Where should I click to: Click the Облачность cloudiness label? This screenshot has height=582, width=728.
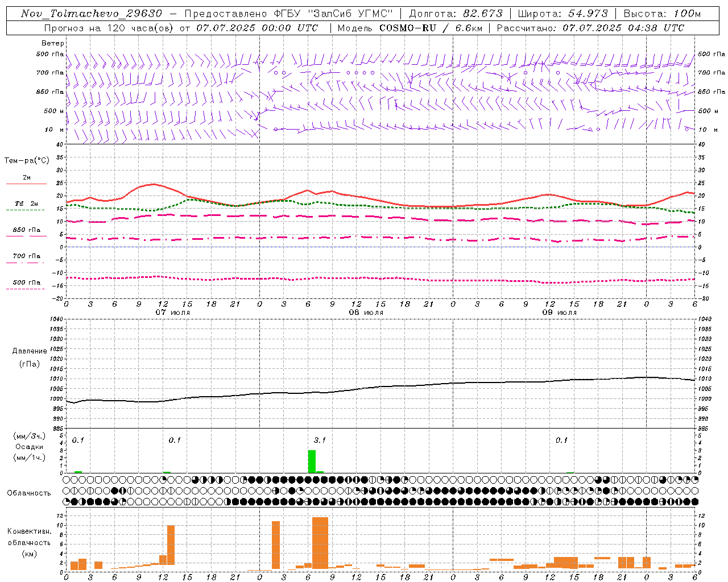click(29, 493)
